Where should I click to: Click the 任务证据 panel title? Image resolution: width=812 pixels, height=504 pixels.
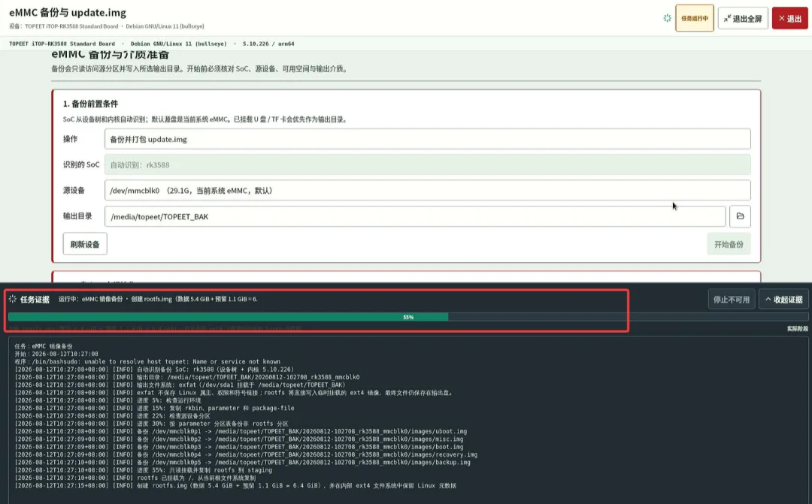pyautogui.click(x=35, y=300)
